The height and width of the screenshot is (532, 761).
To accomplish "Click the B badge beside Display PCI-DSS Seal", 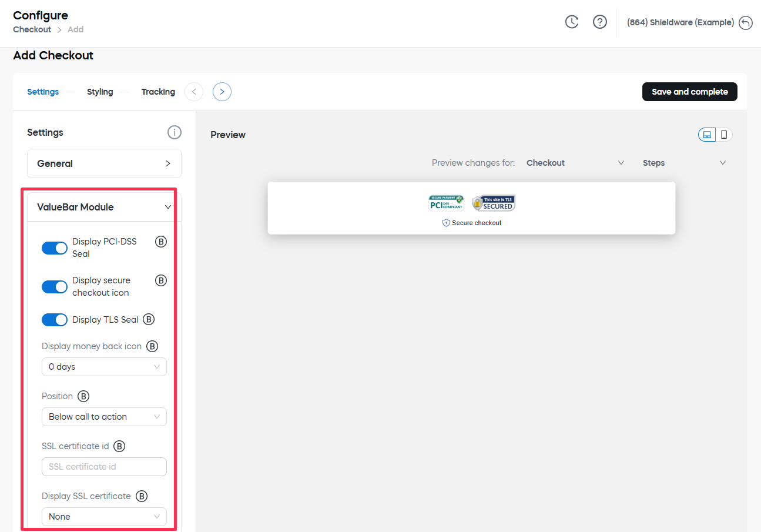I will tap(161, 242).
